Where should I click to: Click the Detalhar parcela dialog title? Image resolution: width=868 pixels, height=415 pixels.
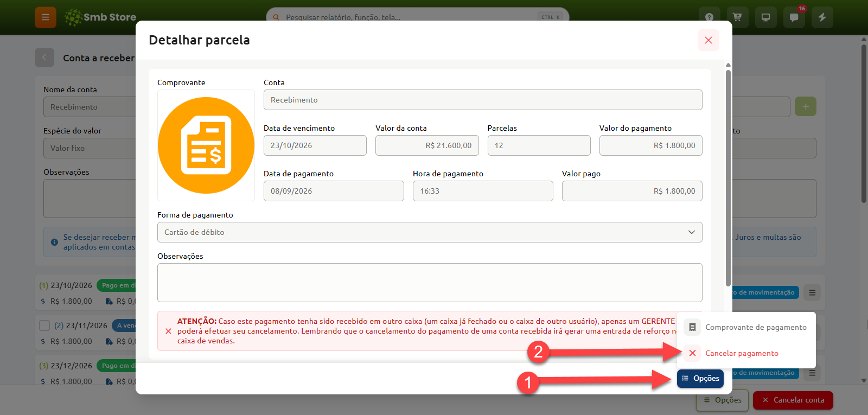click(199, 40)
